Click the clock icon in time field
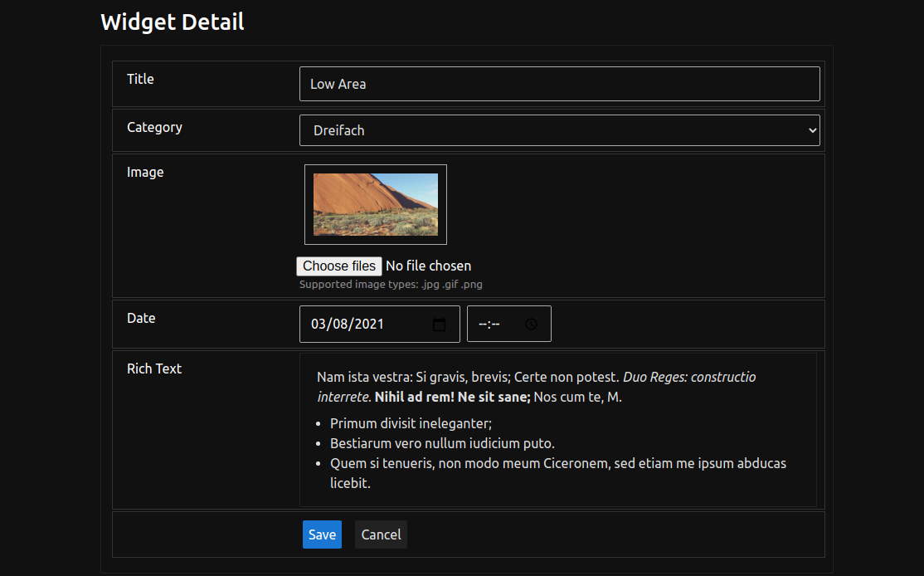 [531, 325]
